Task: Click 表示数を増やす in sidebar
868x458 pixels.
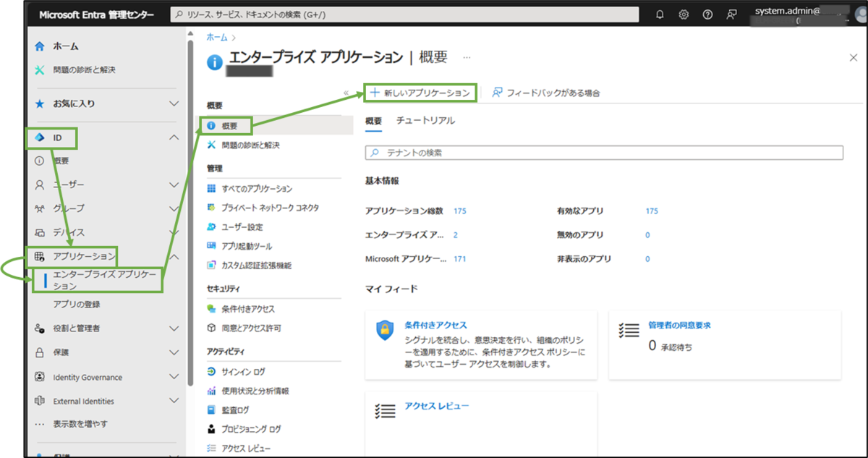Action: [x=80, y=424]
